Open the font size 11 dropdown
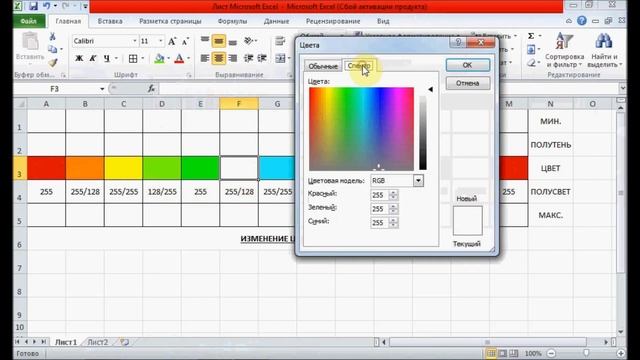This screenshot has height=360, width=640. pyautogui.click(x=160, y=41)
